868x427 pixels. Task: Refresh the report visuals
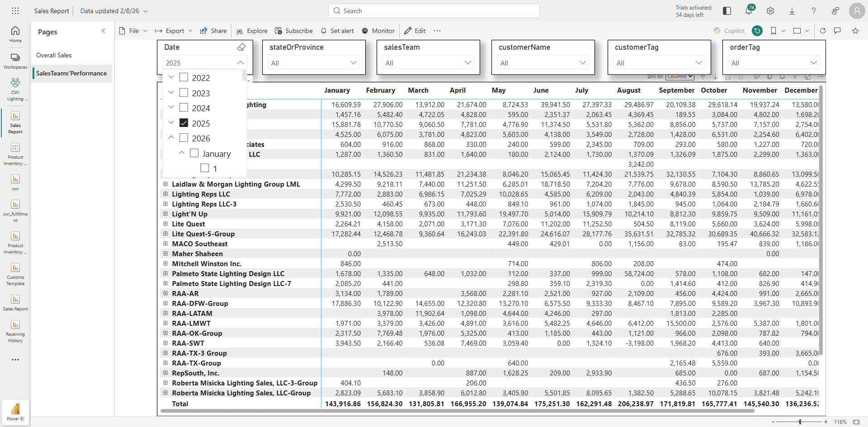click(823, 31)
